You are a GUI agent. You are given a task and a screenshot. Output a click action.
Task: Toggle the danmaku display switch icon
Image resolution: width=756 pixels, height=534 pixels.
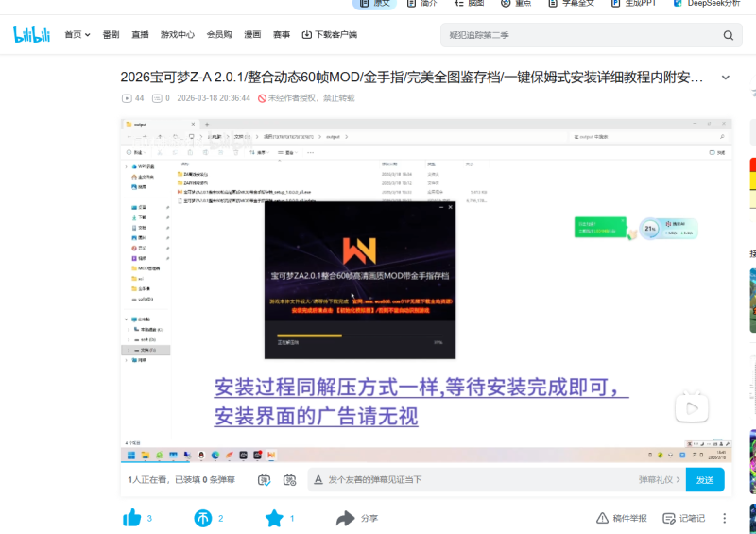tap(265, 479)
